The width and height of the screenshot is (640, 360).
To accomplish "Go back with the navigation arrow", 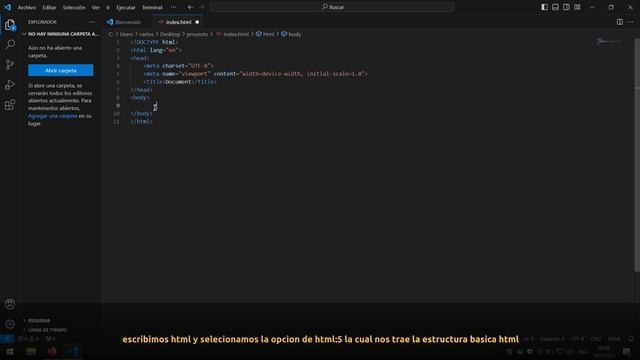I will click(190, 7).
